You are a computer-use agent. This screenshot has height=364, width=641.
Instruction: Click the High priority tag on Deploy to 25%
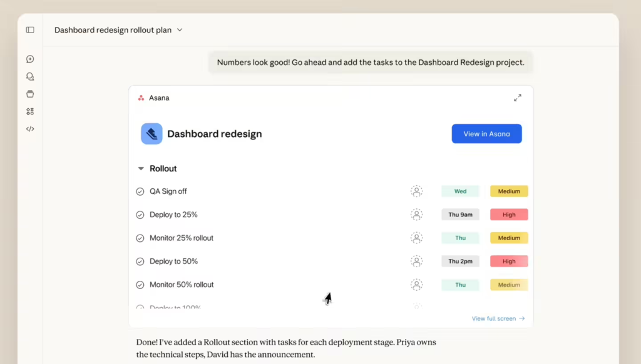click(509, 215)
